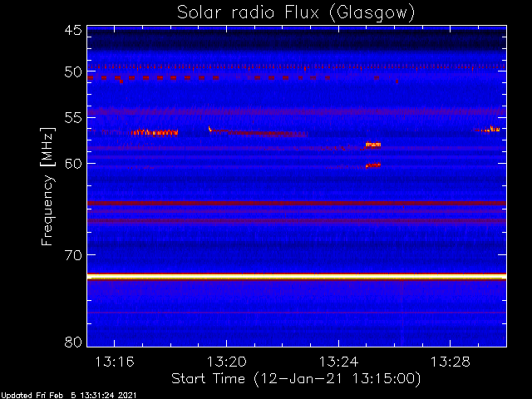Select the 'Frequency [MHz]' axis label
This screenshot has width=532, height=399.
(47, 186)
